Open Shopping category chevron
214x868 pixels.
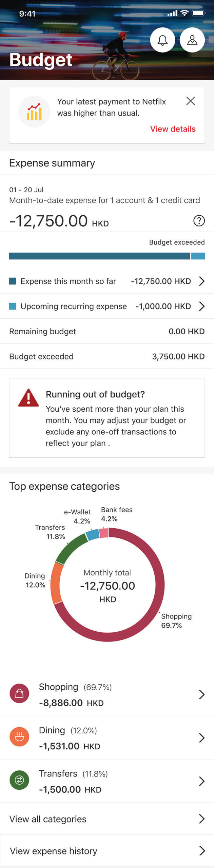point(201,694)
